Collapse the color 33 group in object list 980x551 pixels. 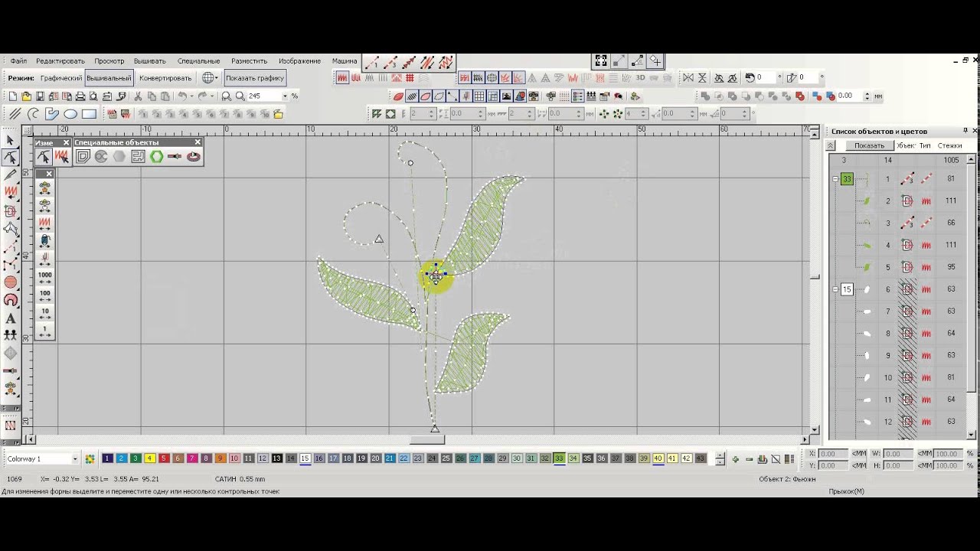835,179
